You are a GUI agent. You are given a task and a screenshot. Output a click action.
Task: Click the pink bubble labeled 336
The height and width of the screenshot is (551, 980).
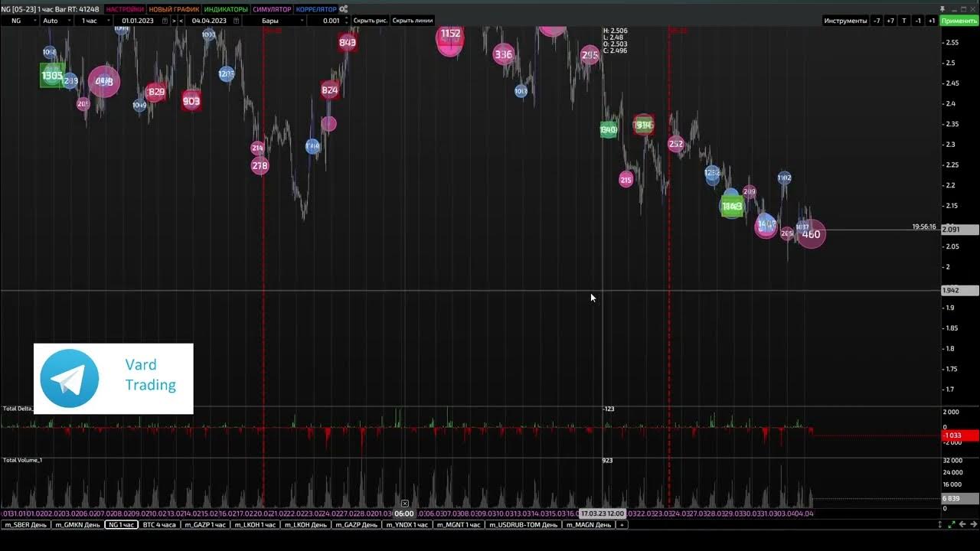503,54
